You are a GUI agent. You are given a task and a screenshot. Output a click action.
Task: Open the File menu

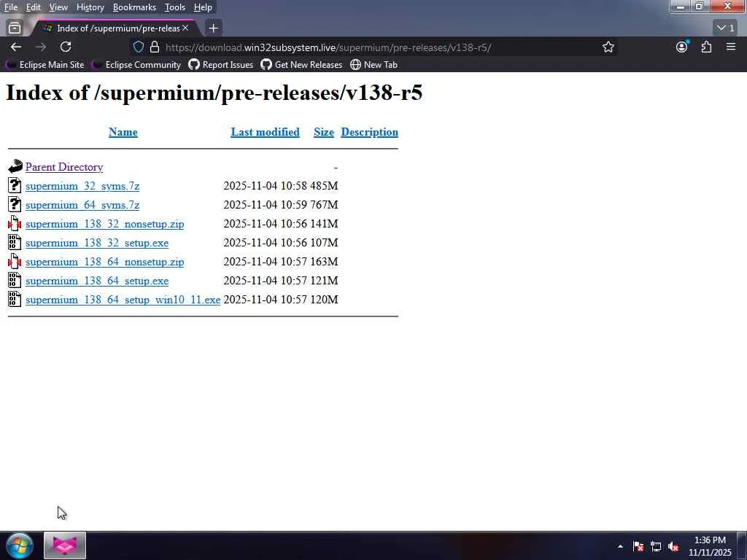click(10, 7)
